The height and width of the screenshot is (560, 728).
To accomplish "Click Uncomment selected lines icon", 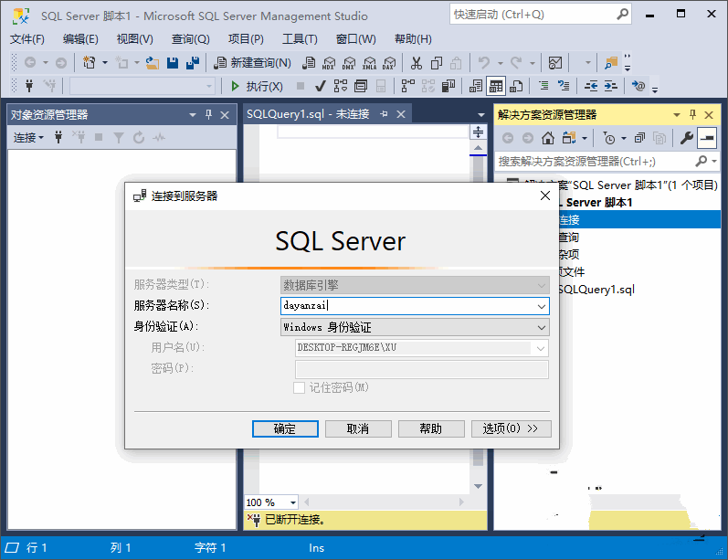I will coord(564,86).
